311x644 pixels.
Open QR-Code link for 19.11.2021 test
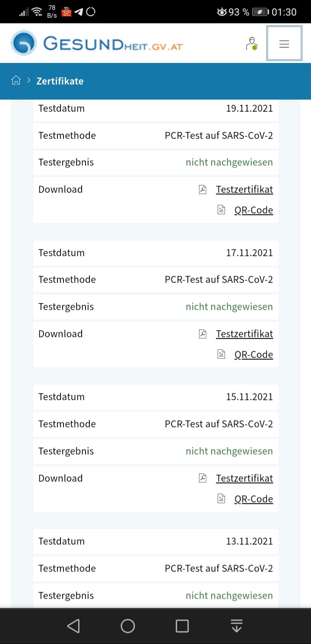point(254,210)
